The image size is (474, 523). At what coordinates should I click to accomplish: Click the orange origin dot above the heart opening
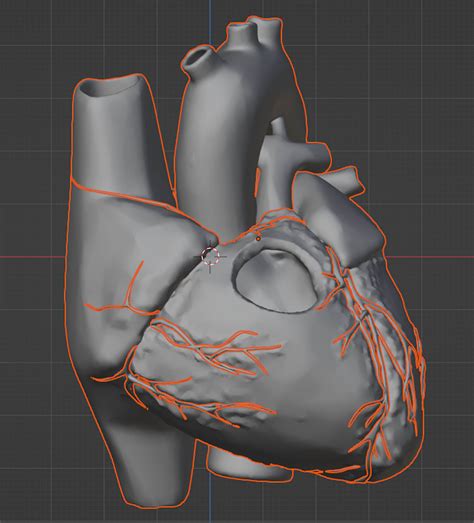tap(258, 239)
